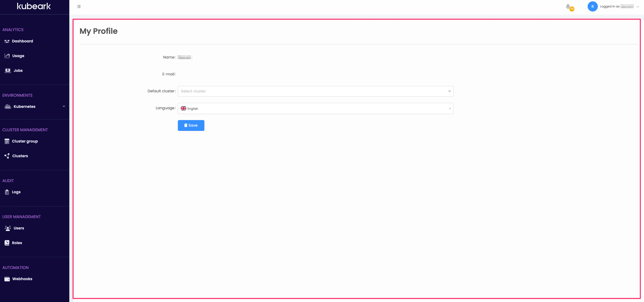Viewport: 644px width, 302px height.
Task: Click the Dashboard icon in sidebar
Action: (x=7, y=41)
